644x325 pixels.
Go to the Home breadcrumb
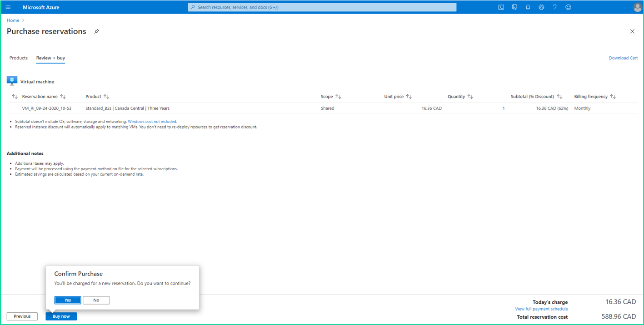coord(13,20)
